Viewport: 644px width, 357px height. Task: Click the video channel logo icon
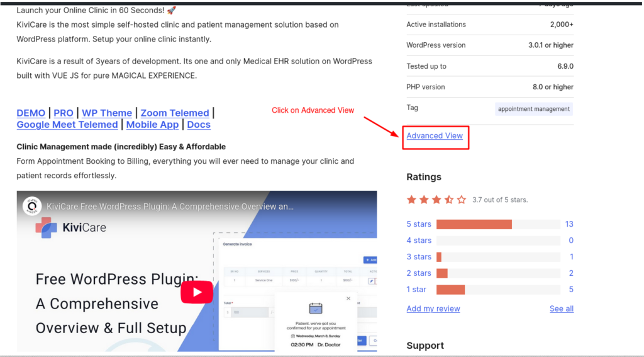tap(31, 206)
